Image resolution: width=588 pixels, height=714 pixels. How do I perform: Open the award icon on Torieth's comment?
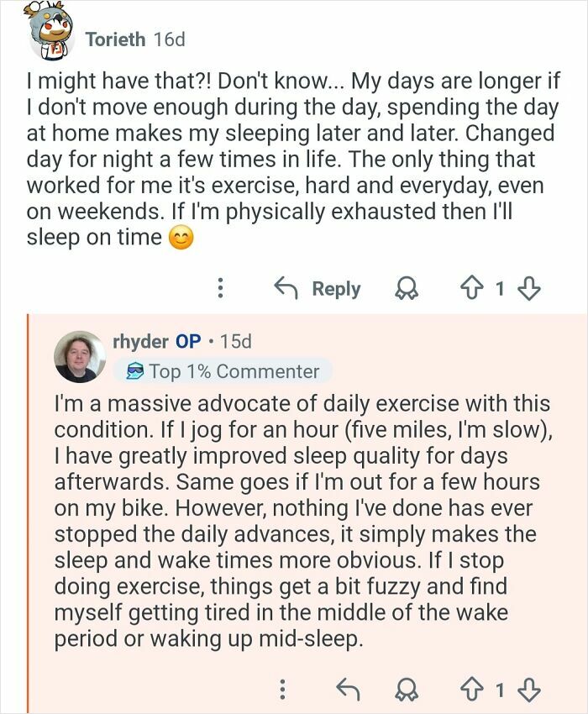tap(407, 288)
